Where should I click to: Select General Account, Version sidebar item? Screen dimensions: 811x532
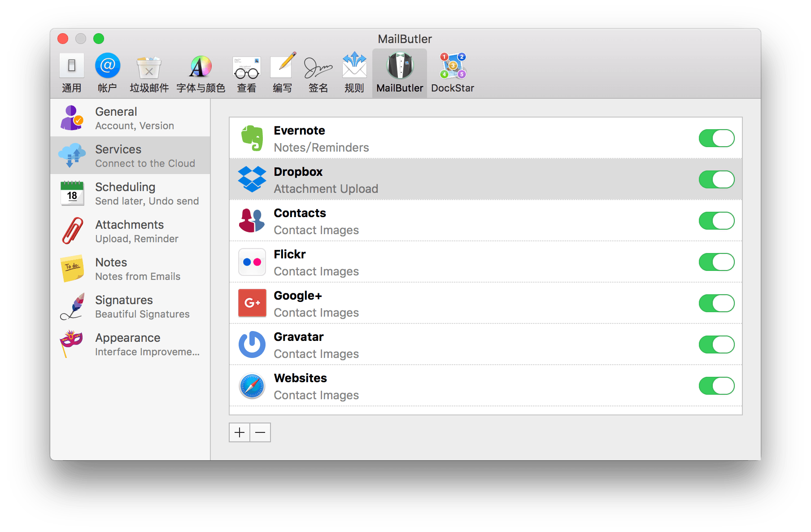point(130,118)
